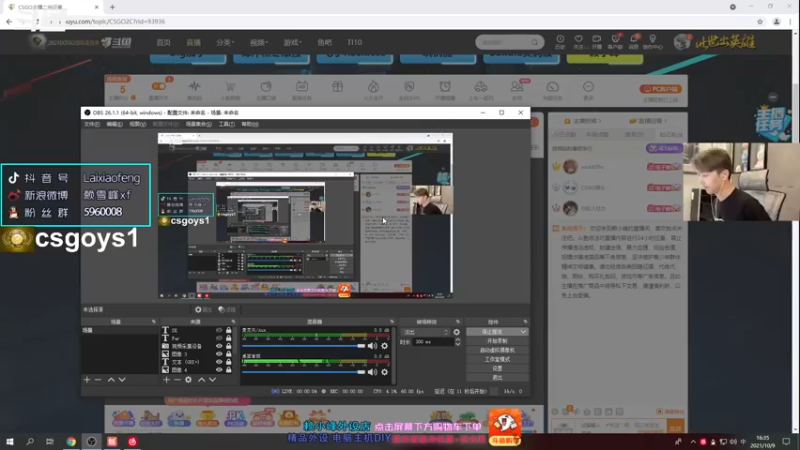Expand 主播投稿 section arrow

tap(600, 121)
